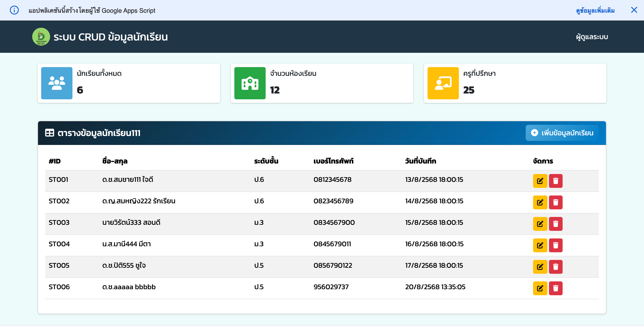The height and width of the screenshot is (327, 644).
Task: Delete record ST003 using trash icon
Action: pos(556,224)
